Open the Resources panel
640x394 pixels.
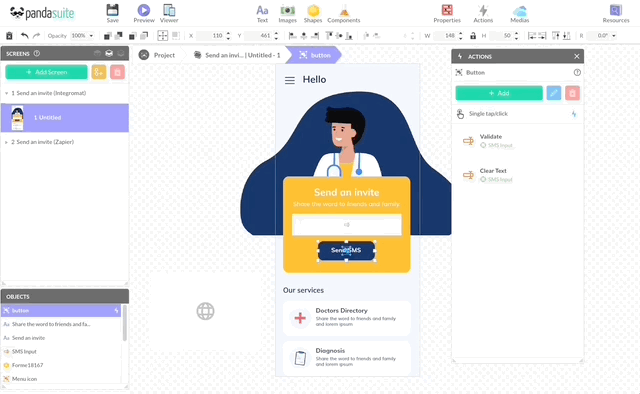pos(616,13)
